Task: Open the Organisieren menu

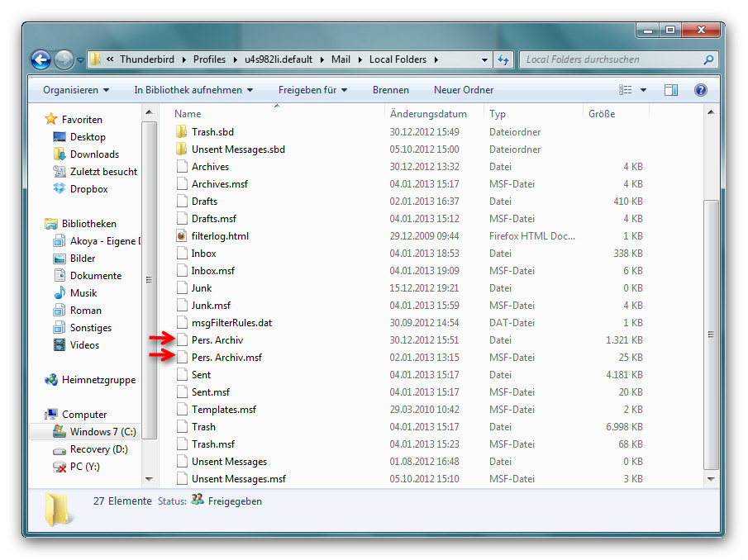Action: tap(76, 90)
